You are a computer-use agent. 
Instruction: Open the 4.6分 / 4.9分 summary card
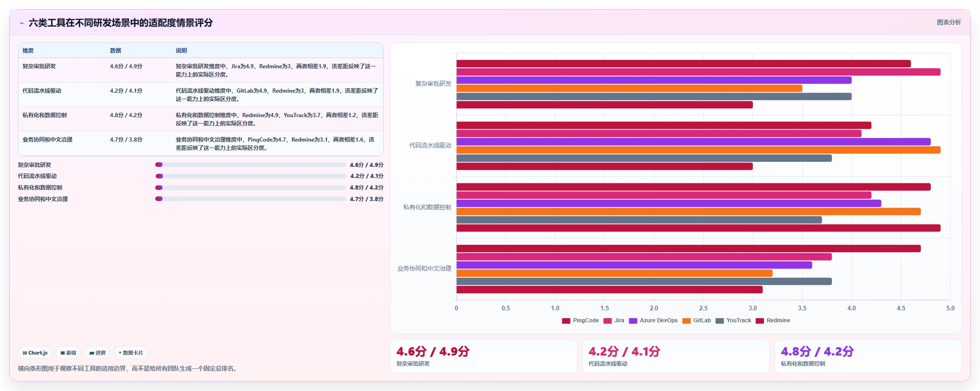[x=484, y=356]
